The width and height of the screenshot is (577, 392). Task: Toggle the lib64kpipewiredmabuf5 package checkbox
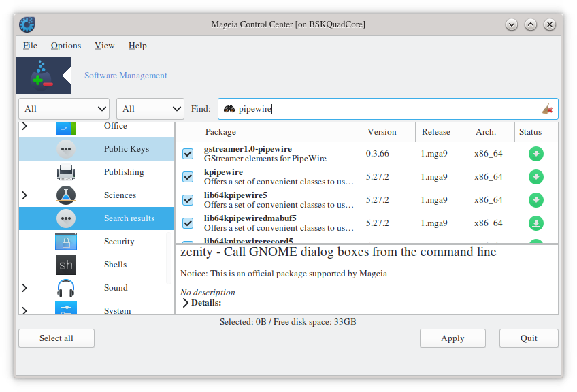188,223
